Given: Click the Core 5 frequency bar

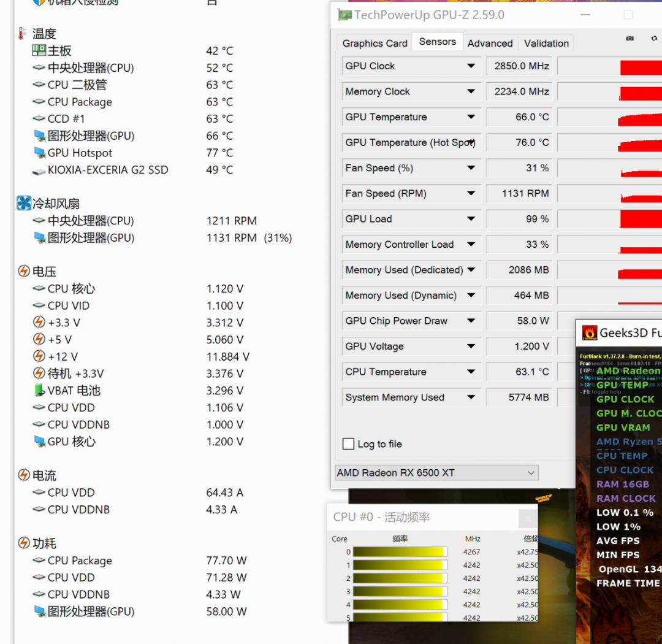Looking at the screenshot, I should coord(400,618).
